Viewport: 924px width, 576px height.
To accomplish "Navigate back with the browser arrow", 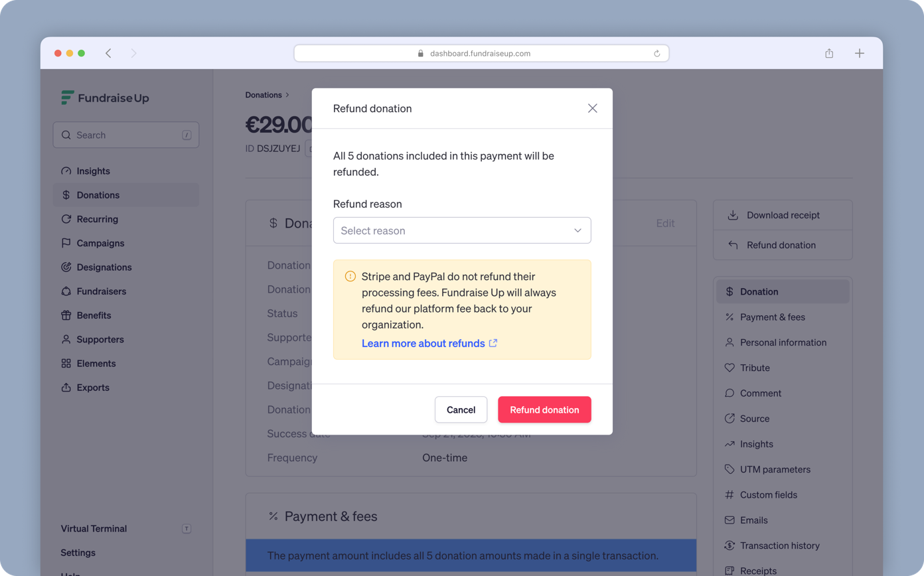I will (x=108, y=53).
